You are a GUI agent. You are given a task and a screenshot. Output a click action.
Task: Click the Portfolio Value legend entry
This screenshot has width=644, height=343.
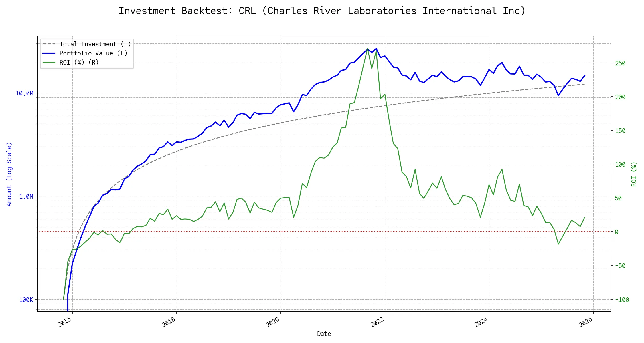pyautogui.click(x=93, y=53)
